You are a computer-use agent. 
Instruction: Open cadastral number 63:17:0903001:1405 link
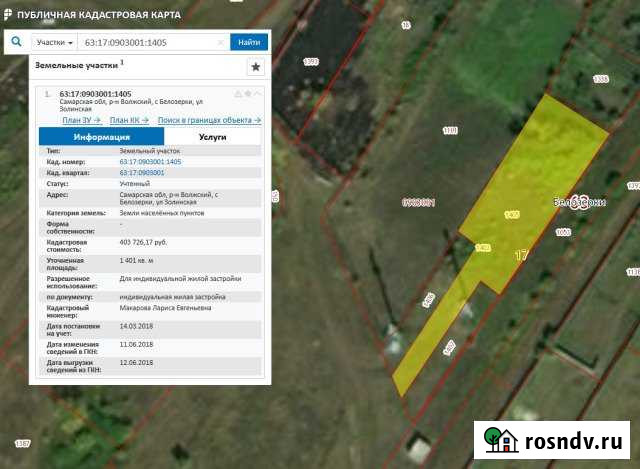point(150,161)
